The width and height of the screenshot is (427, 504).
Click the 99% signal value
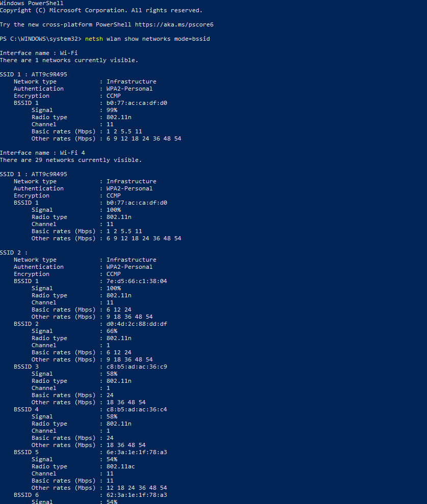pos(112,110)
